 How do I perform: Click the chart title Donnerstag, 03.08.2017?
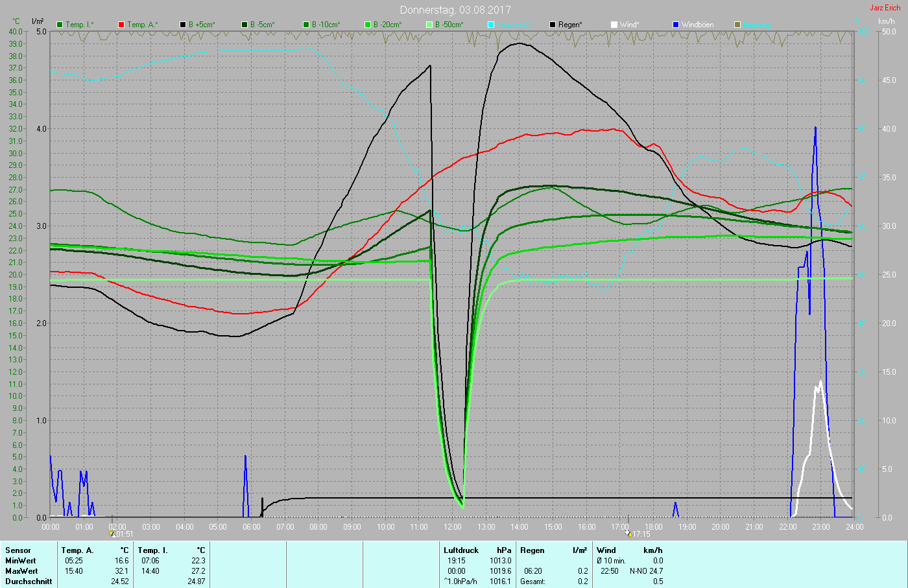pyautogui.click(x=455, y=10)
